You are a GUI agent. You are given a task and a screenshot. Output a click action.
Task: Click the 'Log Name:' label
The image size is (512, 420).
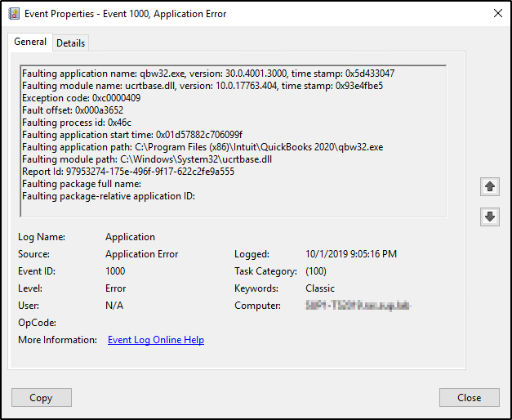pyautogui.click(x=42, y=237)
